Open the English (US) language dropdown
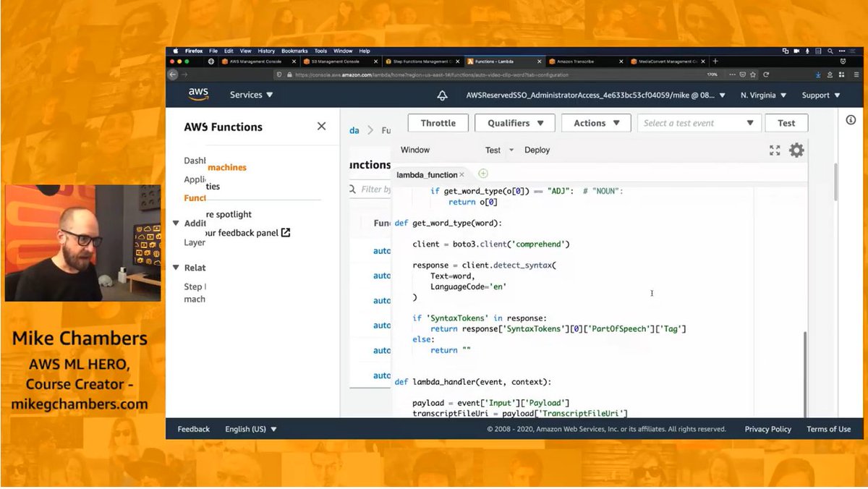 (251, 429)
